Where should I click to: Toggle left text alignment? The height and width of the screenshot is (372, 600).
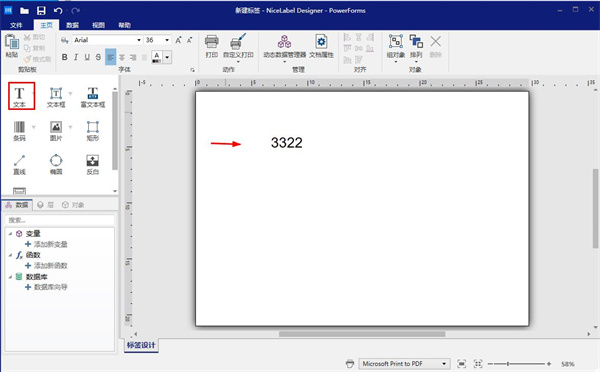tap(111, 57)
